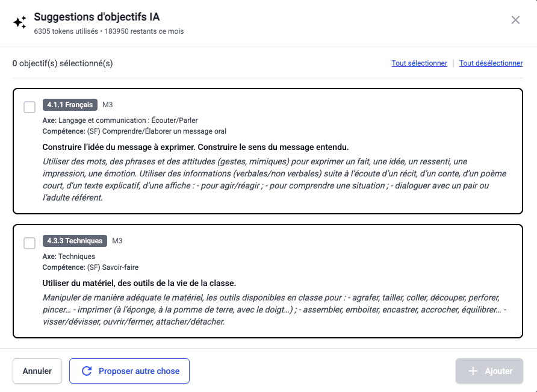The image size is (537, 392).
Task: Click the plus icon on the Ajouter button
Action: (473, 371)
